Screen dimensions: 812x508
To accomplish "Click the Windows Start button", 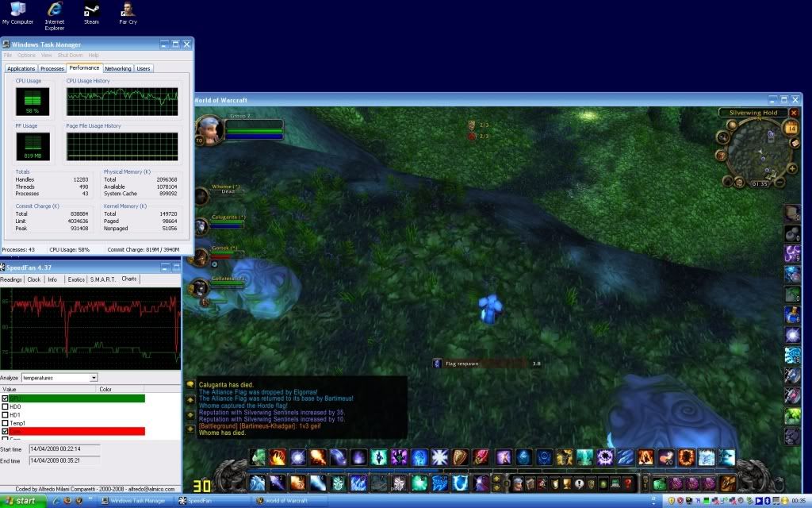I will [x=23, y=501].
